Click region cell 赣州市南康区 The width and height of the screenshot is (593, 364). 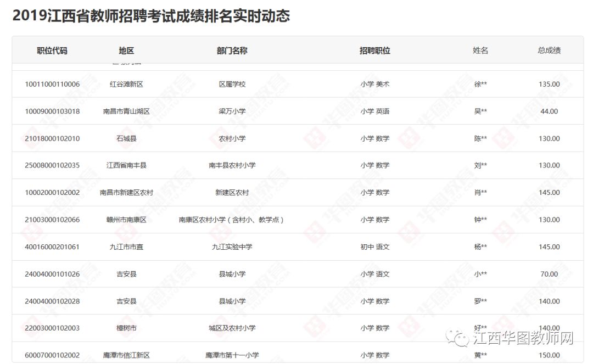126,220
